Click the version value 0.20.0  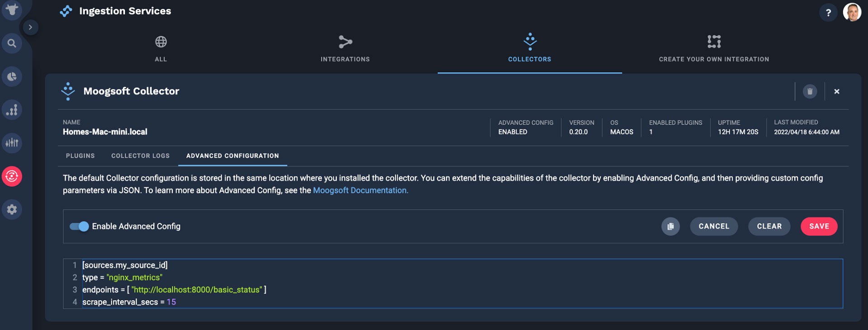tap(578, 132)
